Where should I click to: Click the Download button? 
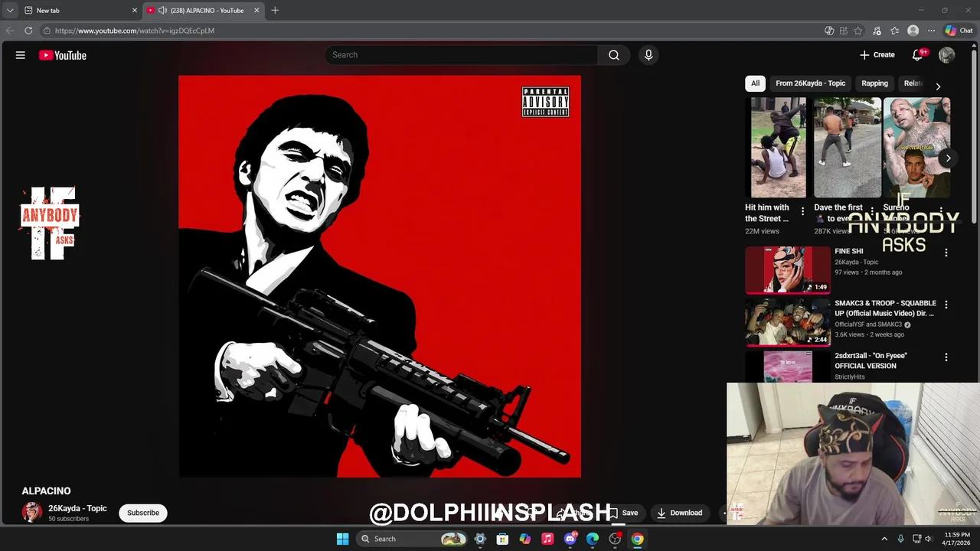point(679,513)
